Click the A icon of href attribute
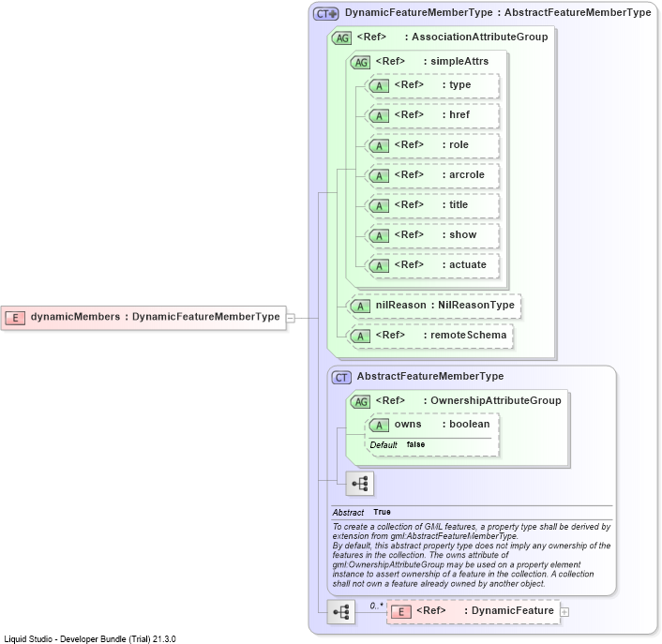 (379, 116)
